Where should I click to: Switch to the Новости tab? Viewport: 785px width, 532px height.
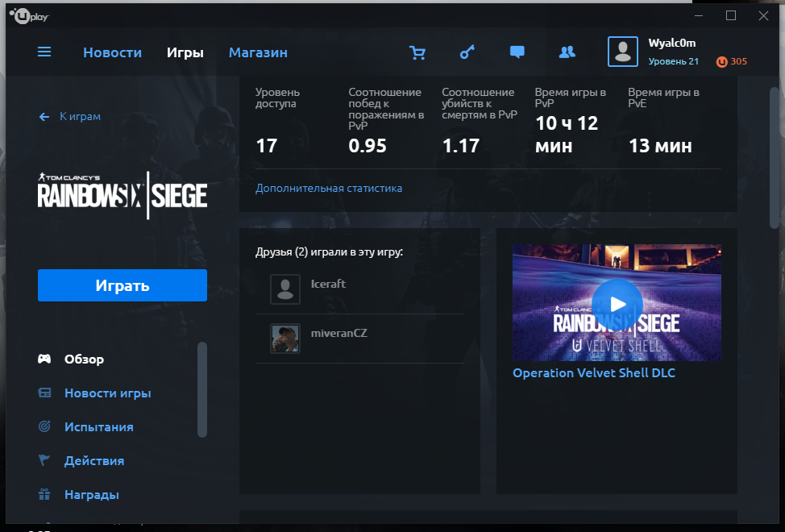112,52
